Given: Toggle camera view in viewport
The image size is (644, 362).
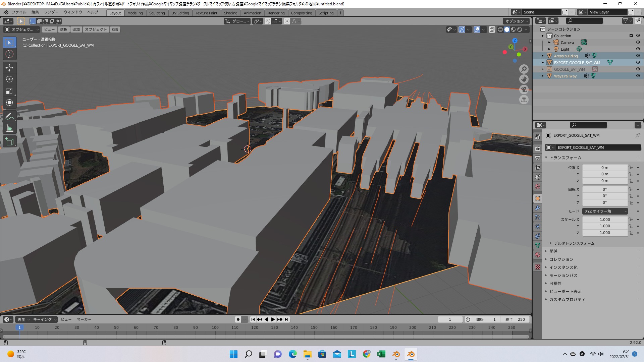Looking at the screenshot, I should (x=524, y=89).
